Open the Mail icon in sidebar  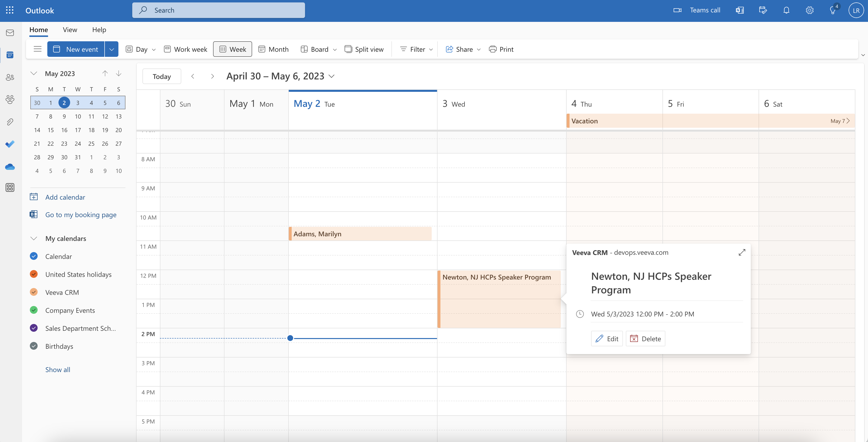pyautogui.click(x=10, y=33)
